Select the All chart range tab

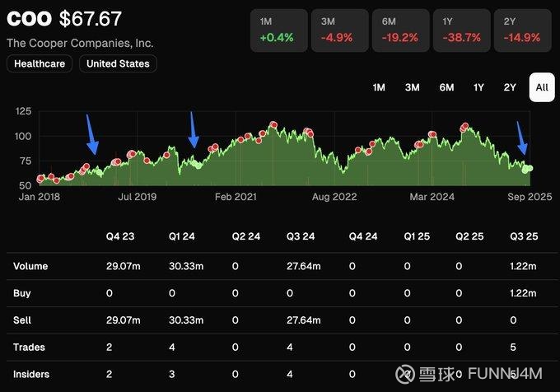click(542, 87)
